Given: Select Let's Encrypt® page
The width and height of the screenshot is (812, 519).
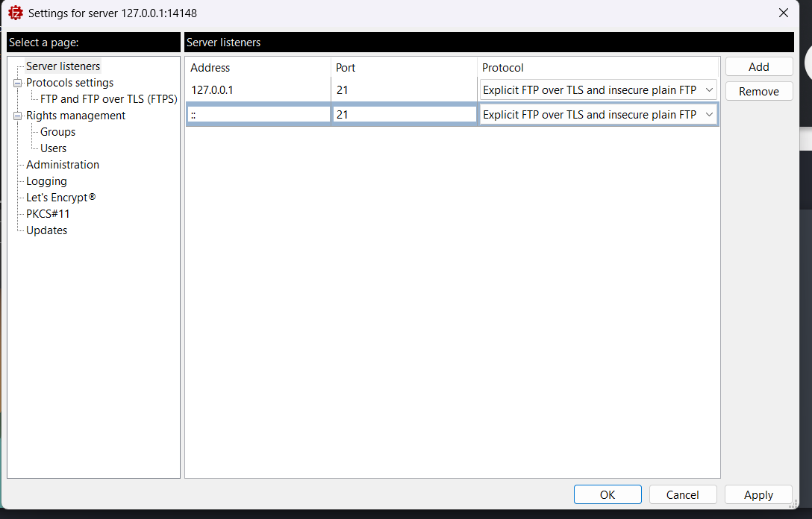Looking at the screenshot, I should 60,197.
